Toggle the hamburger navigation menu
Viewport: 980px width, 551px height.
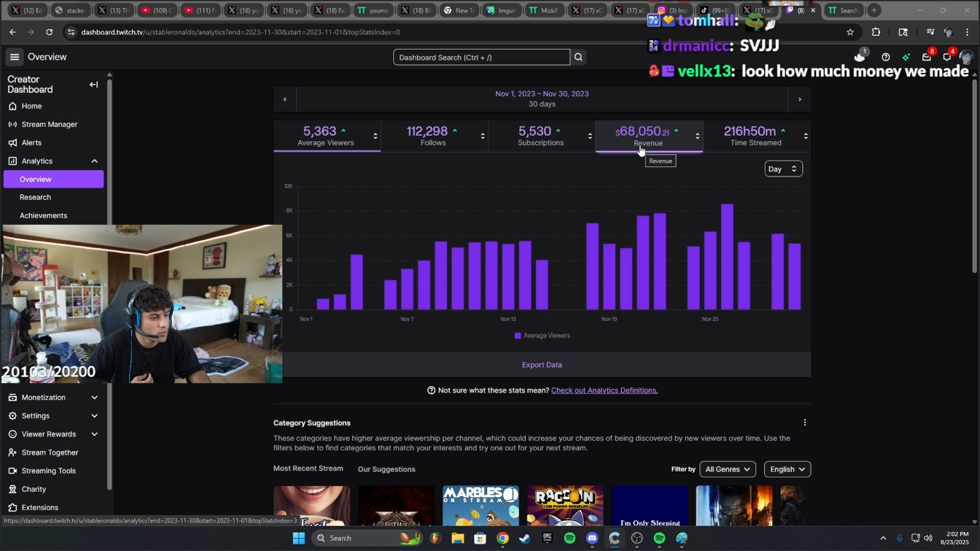15,57
